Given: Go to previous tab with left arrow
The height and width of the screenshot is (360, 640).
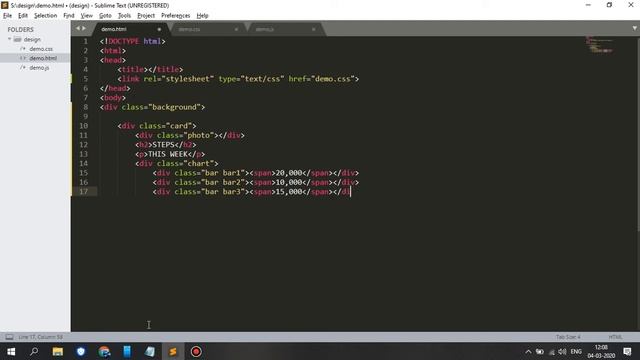Looking at the screenshot, I should coord(78,28).
